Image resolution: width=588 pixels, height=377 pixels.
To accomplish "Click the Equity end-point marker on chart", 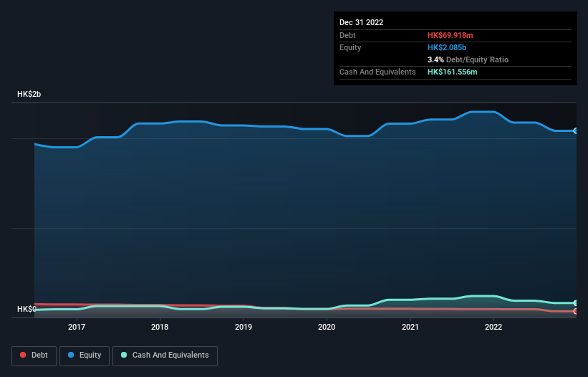I will [576, 131].
